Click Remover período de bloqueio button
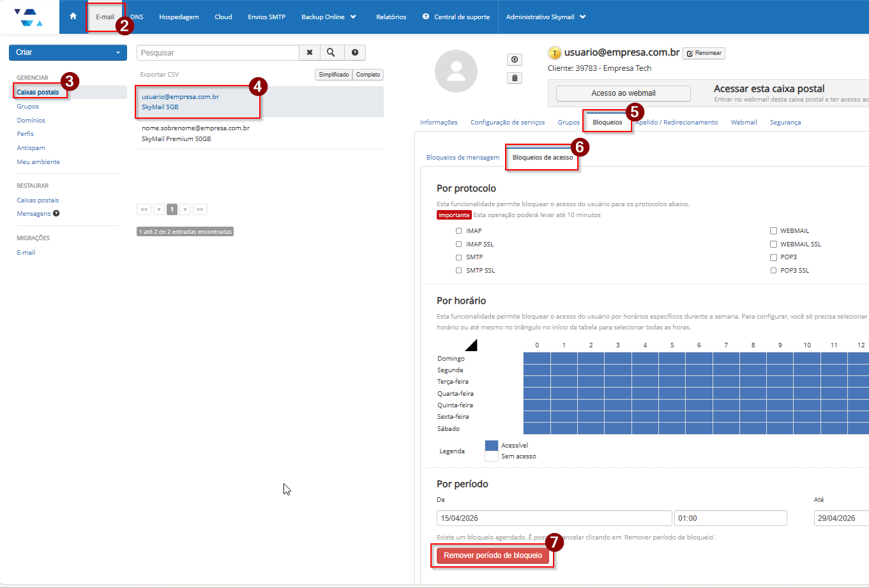 492,555
